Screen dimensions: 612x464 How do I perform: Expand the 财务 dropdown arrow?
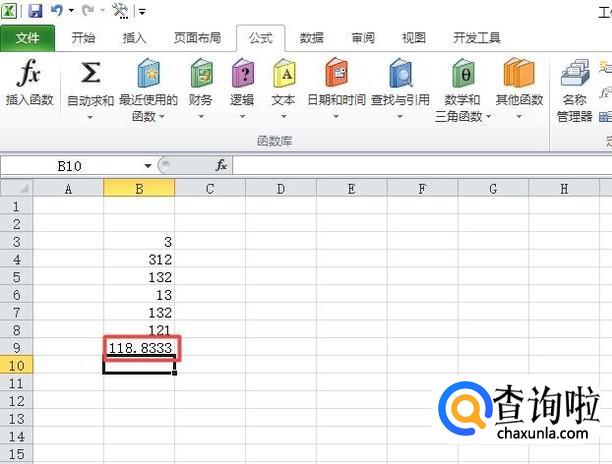[201, 116]
